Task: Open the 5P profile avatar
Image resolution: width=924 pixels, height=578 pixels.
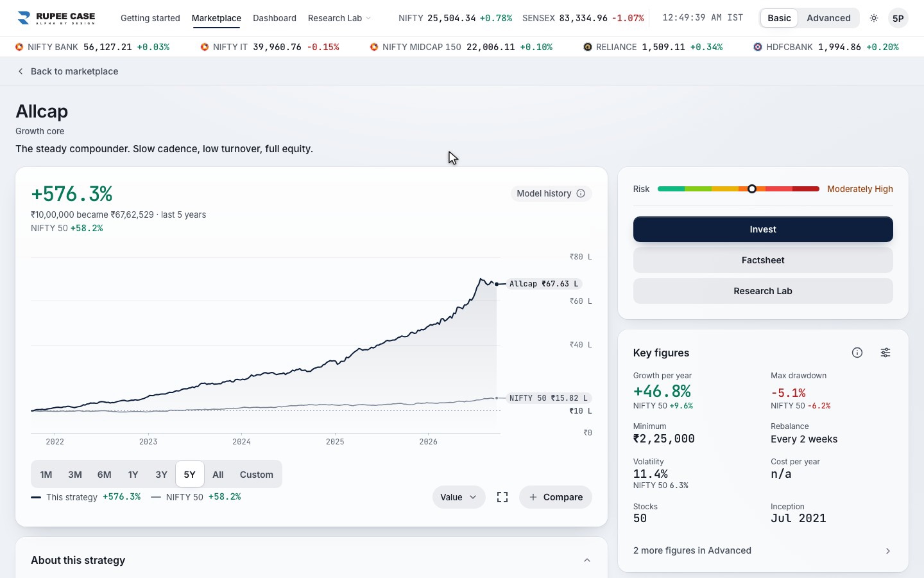Action: tap(898, 18)
